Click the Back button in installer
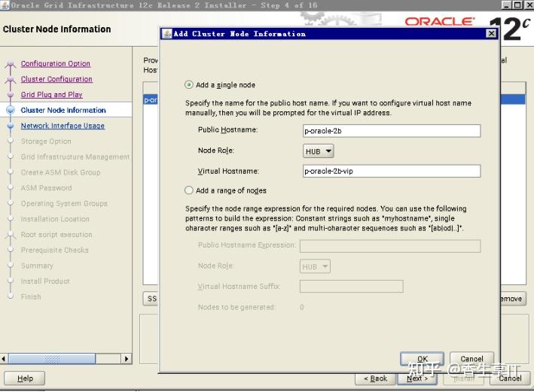This screenshot has height=392, width=534. point(375,378)
